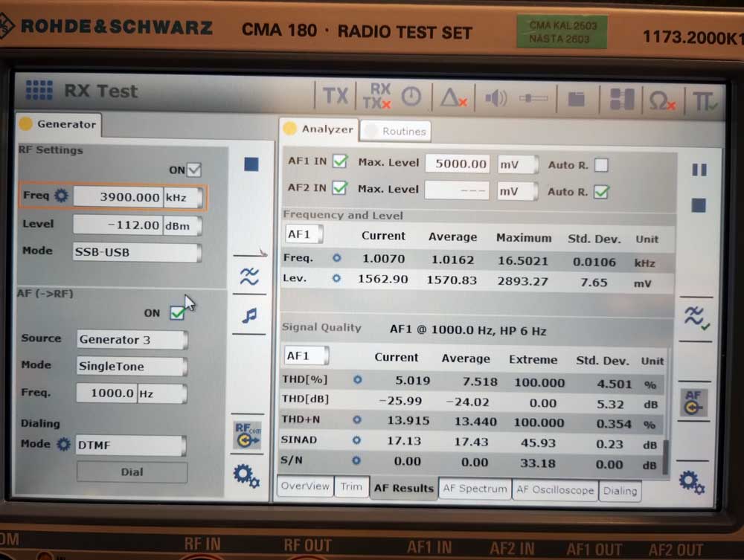Click the RF frequency 3900.000 field

[x=120, y=197]
